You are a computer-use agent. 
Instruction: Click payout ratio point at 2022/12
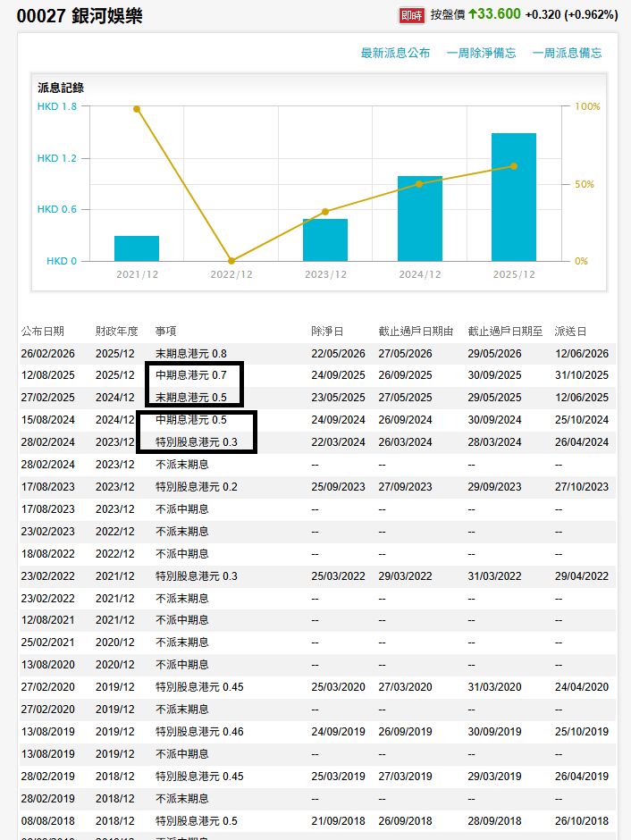pyautogui.click(x=231, y=261)
